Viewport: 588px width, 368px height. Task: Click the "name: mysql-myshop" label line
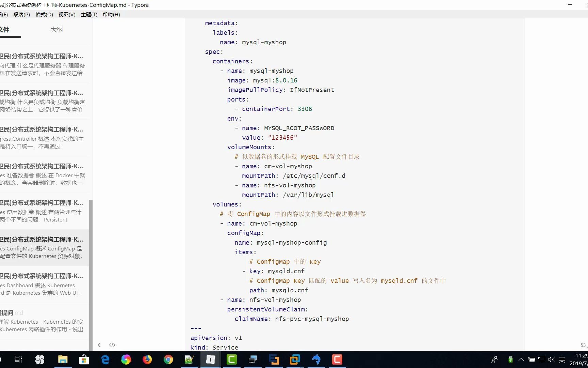(x=253, y=42)
